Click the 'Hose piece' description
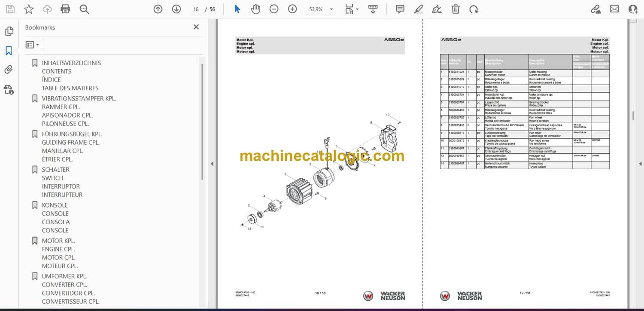The width and height of the screenshot is (644, 311). 537,164
